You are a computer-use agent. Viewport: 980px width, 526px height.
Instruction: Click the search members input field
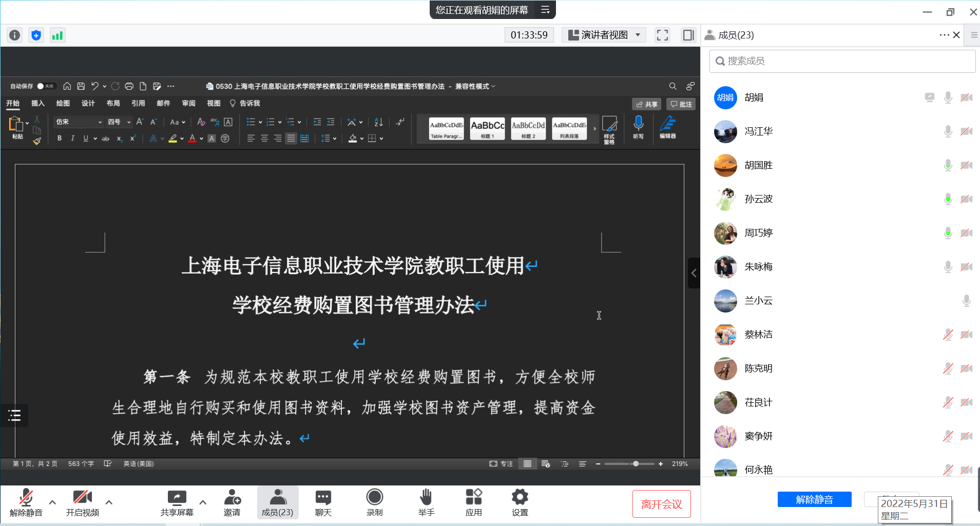click(842, 61)
